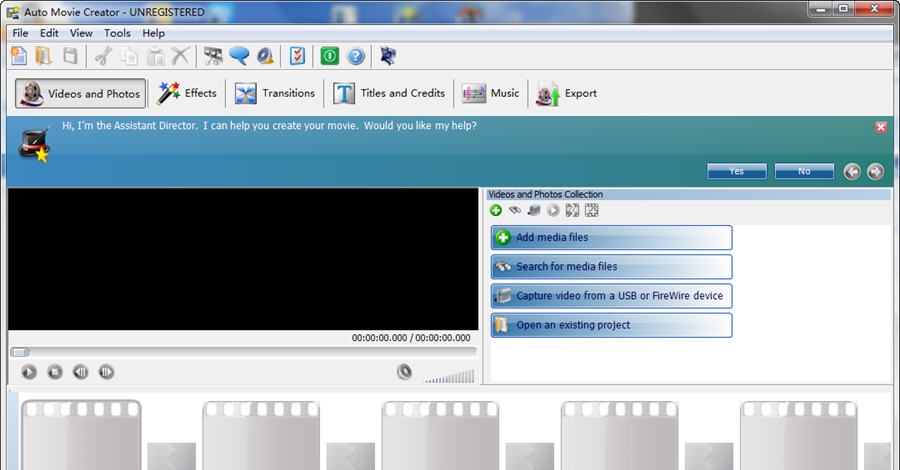Select the third storyboard film frame
The width and height of the screenshot is (900, 470).
440,435
